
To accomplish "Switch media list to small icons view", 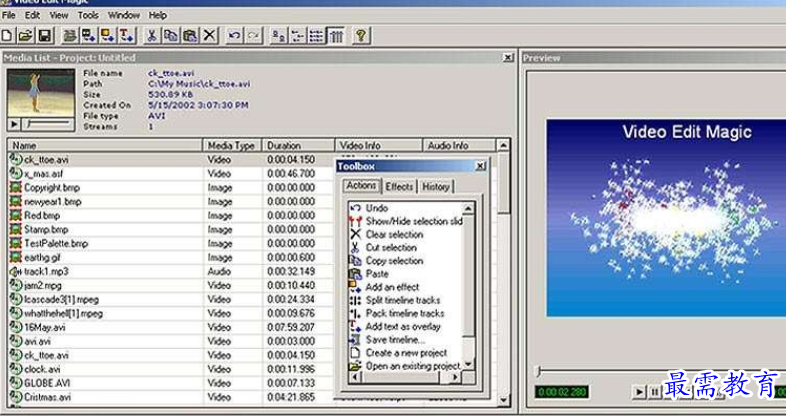I will coord(297,36).
